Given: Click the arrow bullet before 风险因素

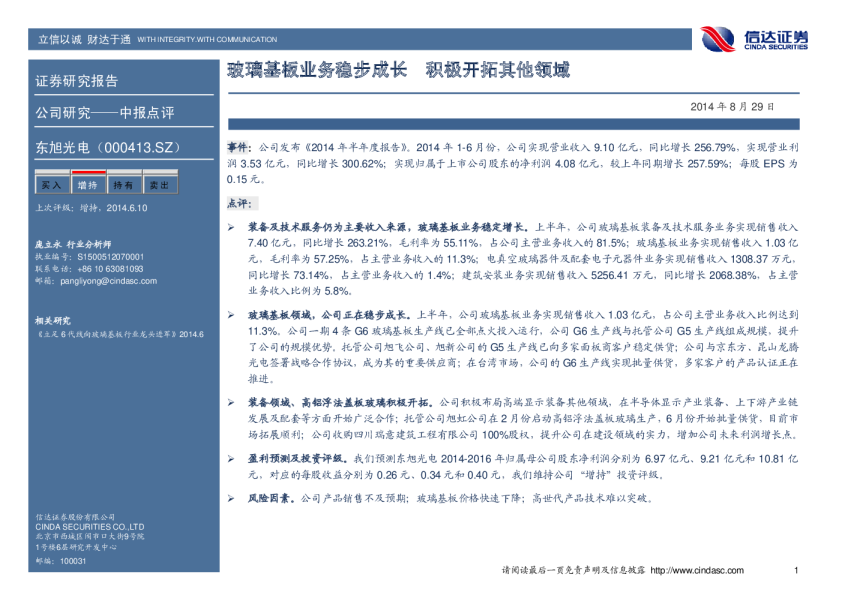Looking at the screenshot, I should pyautogui.click(x=231, y=497).
